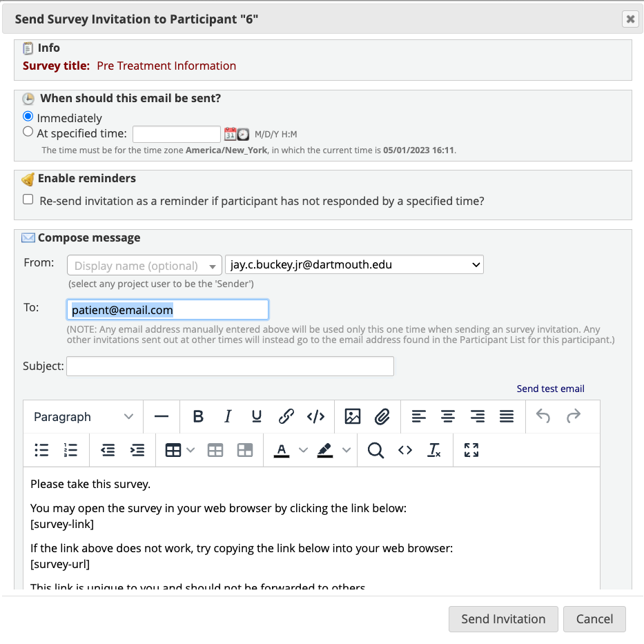Open the sender email address dropdown

(474, 264)
